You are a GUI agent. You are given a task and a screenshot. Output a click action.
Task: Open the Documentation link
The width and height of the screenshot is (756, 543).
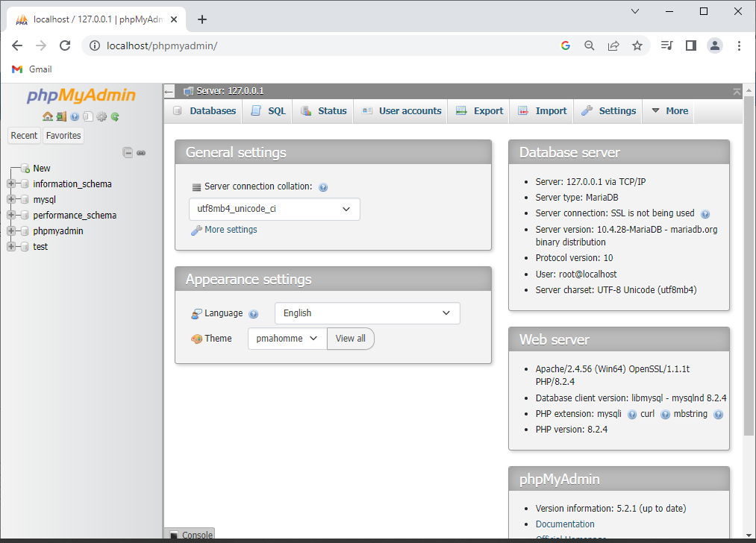(565, 524)
